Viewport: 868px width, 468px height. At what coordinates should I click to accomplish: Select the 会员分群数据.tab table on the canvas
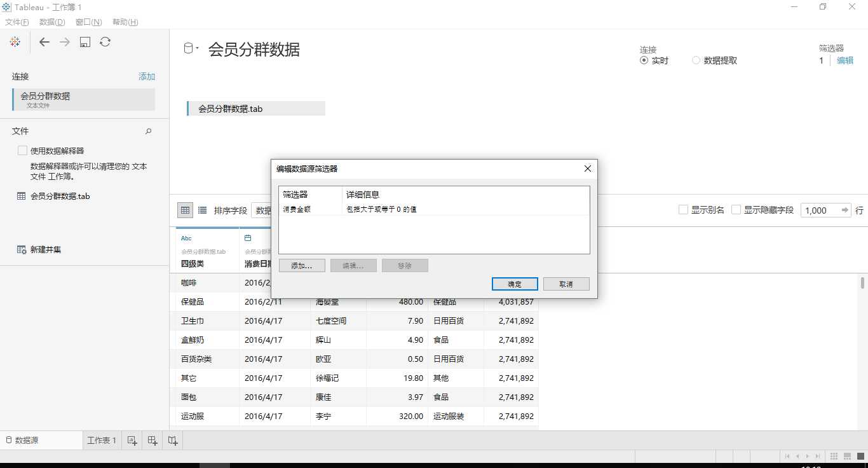[x=256, y=109]
